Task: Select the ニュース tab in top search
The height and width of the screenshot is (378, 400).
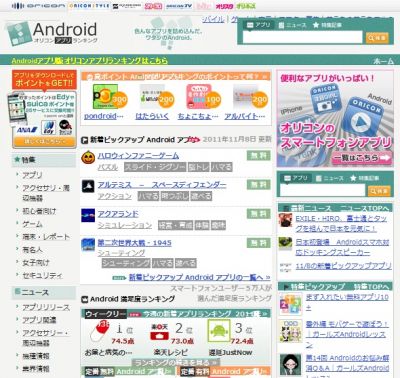Action: (x=292, y=25)
